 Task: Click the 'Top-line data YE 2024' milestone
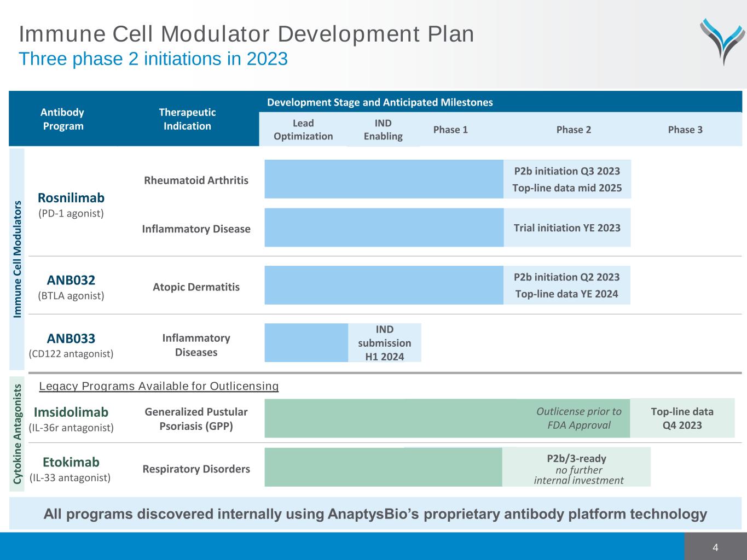(567, 294)
